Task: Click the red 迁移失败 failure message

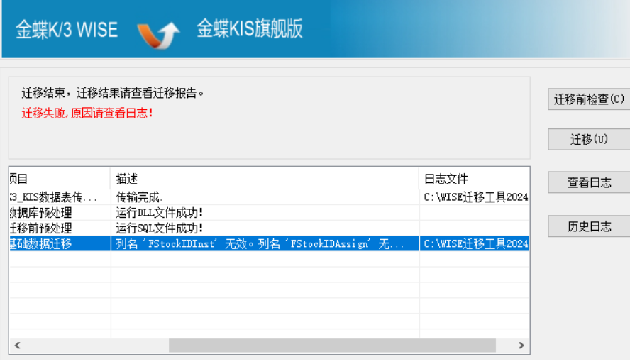Action: pos(87,114)
